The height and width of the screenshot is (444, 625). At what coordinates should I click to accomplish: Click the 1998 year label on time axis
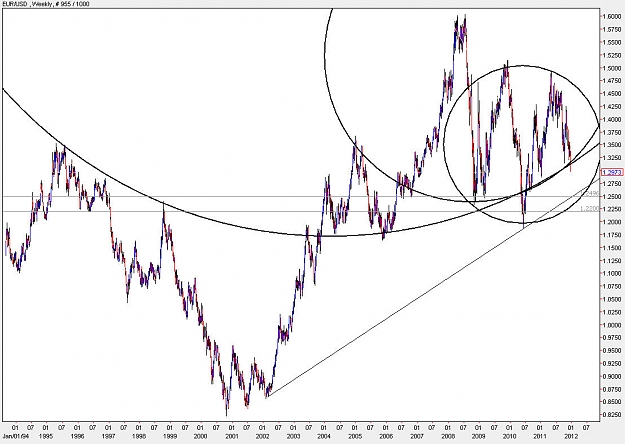[138, 436]
